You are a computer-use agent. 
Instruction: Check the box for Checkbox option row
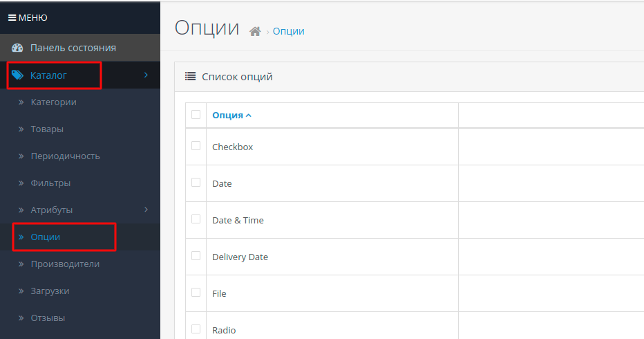tap(196, 146)
